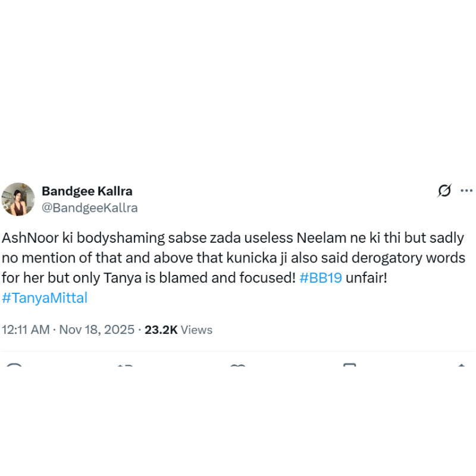Click the Grok explain-post icon
The width and height of the screenshot is (476, 476).
click(444, 190)
